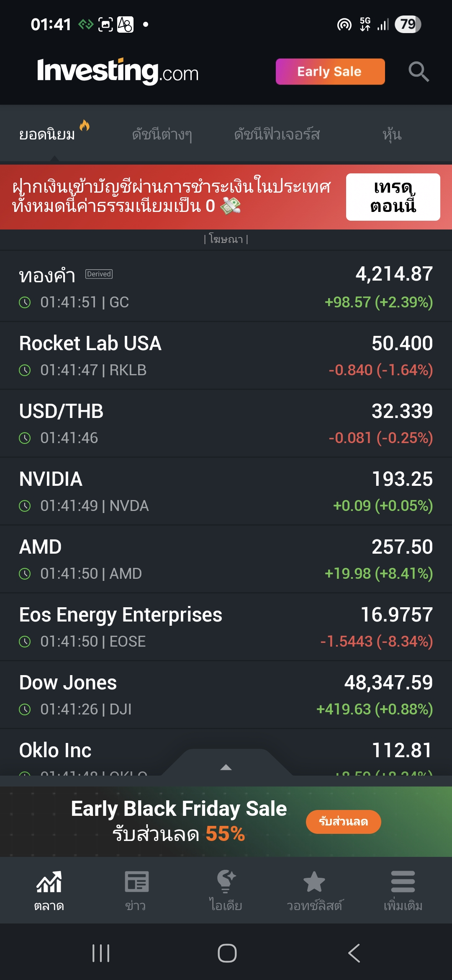Tap the orange รับส่วนลด discount button
This screenshot has height=980, width=452.
point(343,822)
